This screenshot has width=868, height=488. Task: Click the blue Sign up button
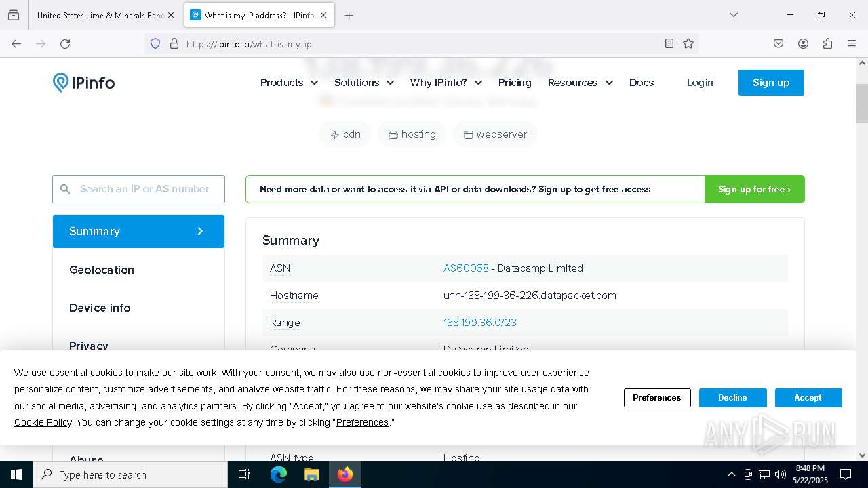point(771,83)
